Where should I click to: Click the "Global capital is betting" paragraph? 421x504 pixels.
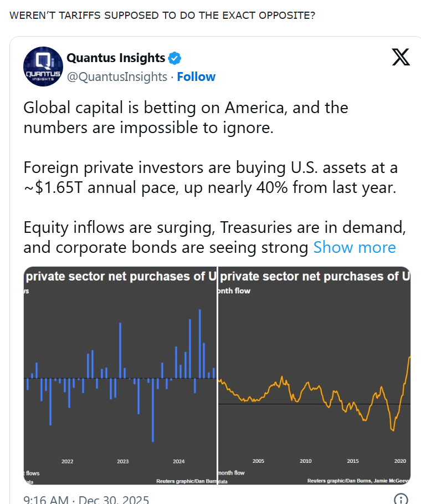tap(186, 116)
